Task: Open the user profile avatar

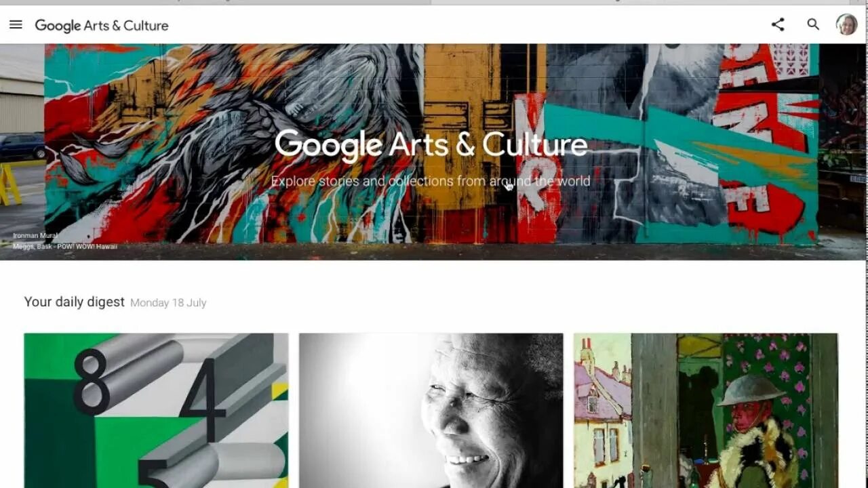Action: point(846,24)
